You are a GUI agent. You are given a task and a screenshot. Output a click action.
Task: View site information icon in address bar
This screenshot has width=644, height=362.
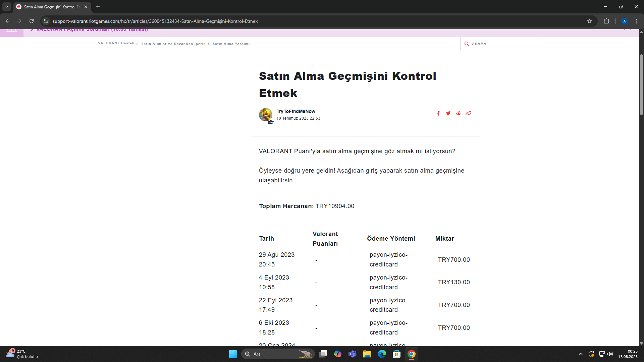click(x=46, y=21)
